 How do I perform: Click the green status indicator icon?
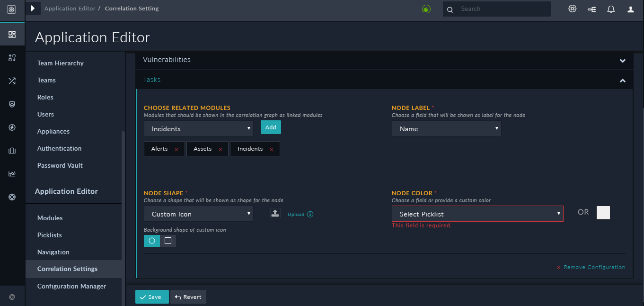coord(426,9)
